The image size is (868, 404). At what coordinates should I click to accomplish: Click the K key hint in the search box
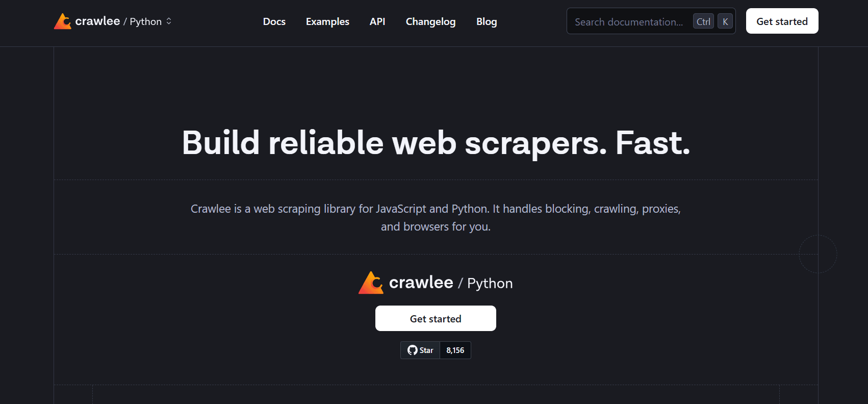pos(725,21)
